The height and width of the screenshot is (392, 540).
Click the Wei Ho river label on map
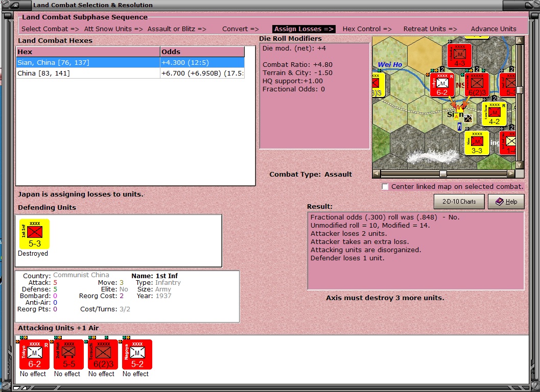coord(390,65)
